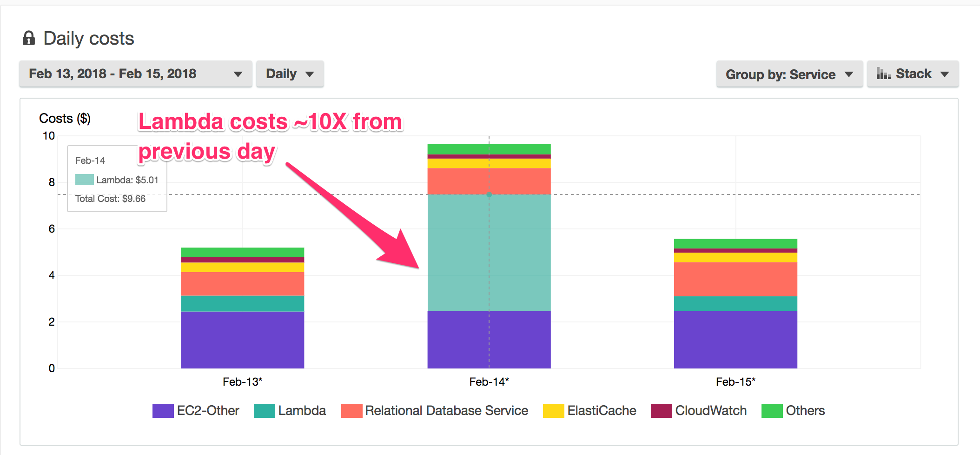Click the bar chart icon beside Stack
The width and height of the screenshot is (980, 455).
coord(883,74)
